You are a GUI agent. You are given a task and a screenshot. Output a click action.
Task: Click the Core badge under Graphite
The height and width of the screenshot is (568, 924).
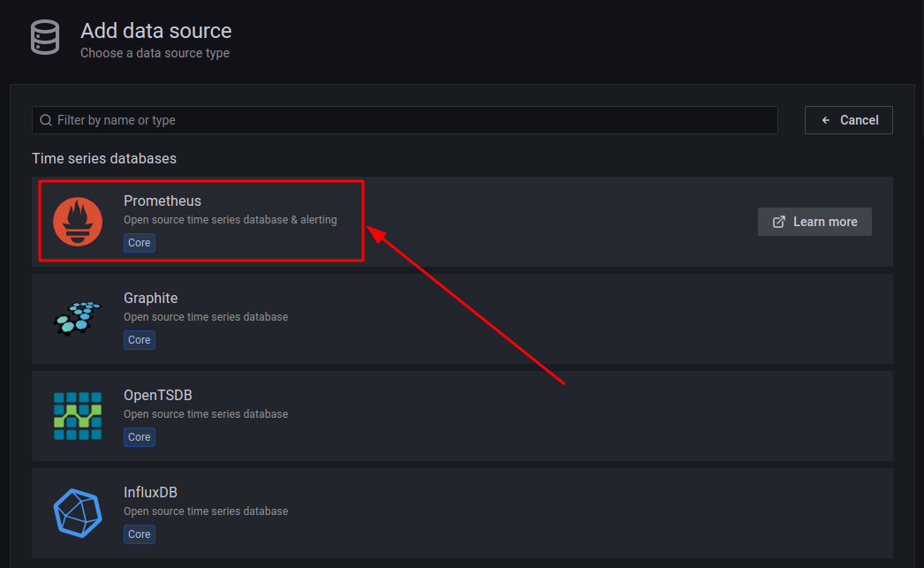pos(139,339)
